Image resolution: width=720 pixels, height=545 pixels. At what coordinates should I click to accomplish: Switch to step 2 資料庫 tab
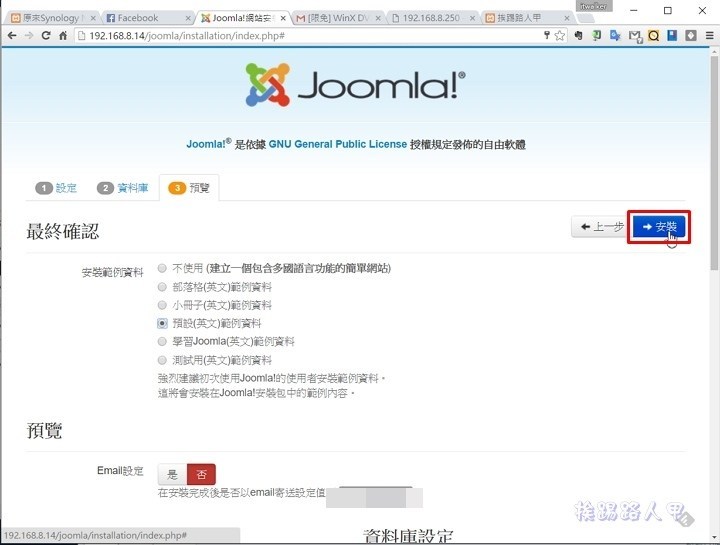tap(123, 188)
